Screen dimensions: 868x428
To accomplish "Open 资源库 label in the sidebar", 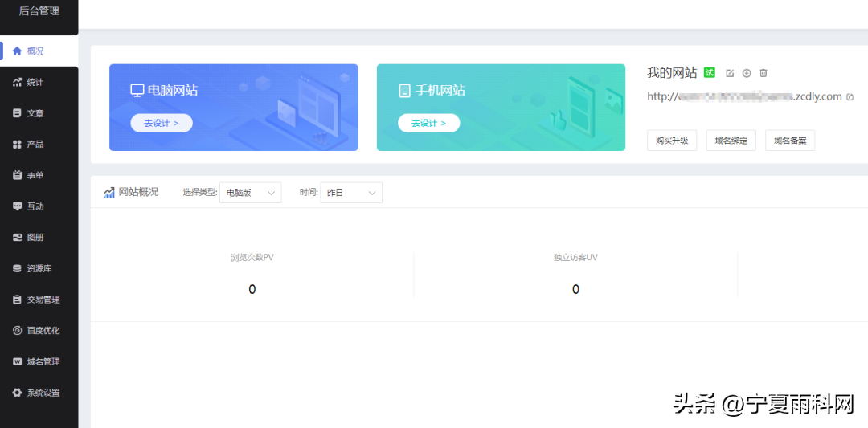I will coord(39,268).
